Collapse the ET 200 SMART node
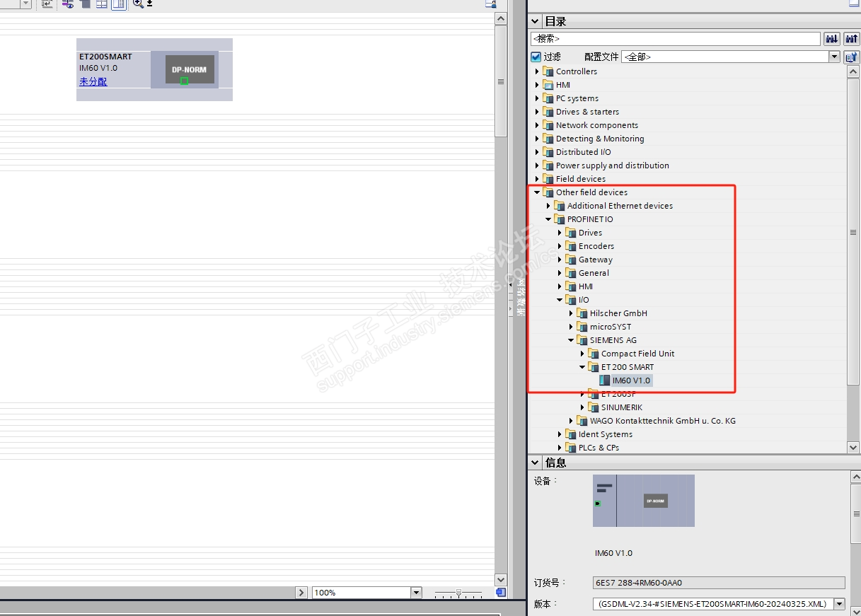 pyautogui.click(x=582, y=367)
